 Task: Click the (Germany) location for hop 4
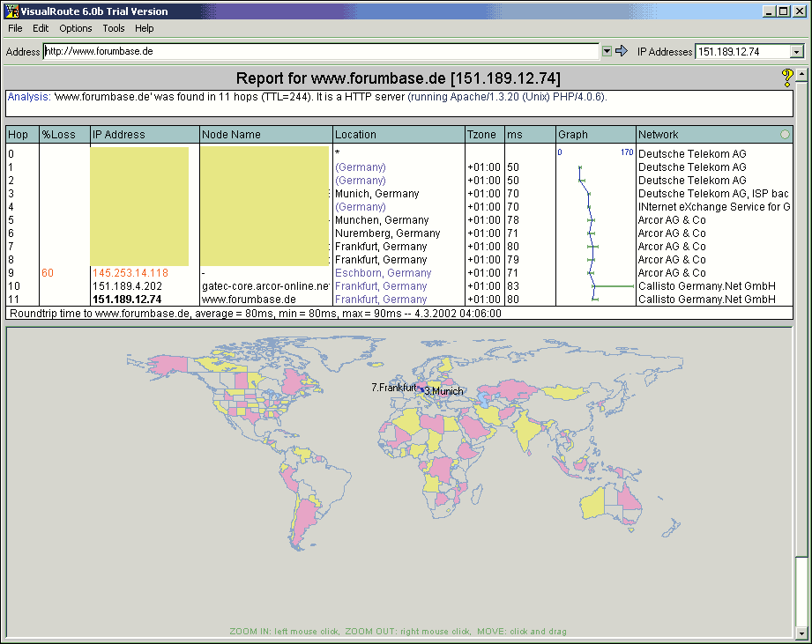click(360, 207)
